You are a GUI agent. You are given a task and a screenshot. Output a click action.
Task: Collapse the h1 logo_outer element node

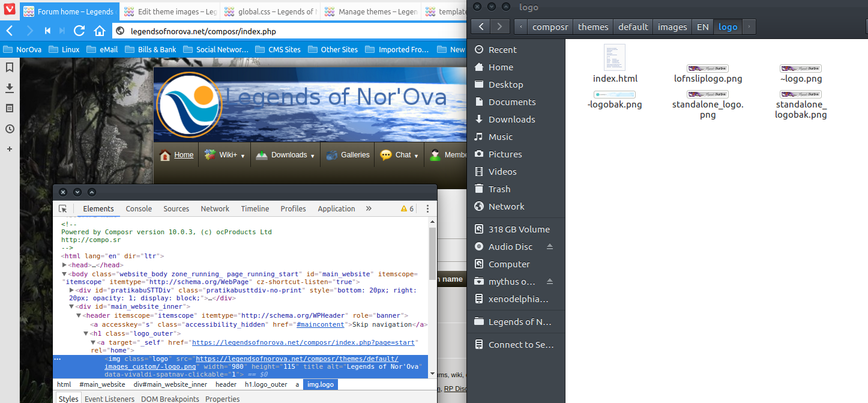pyautogui.click(x=85, y=333)
